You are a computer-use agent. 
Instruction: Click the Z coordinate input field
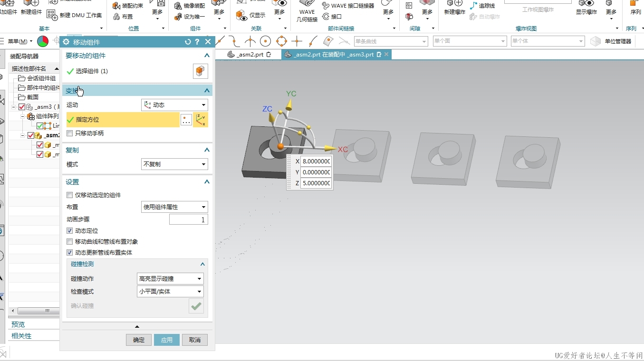[316, 183]
